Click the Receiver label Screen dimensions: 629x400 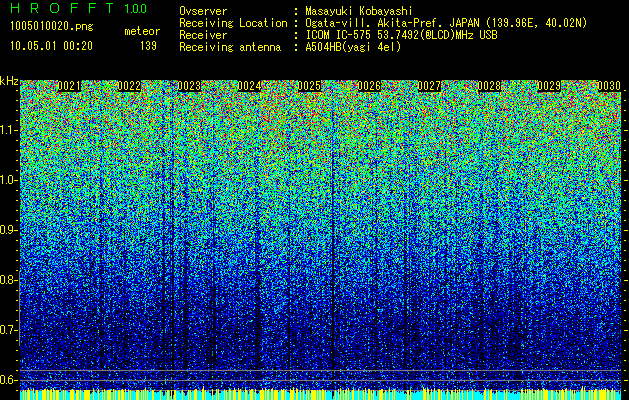pyautogui.click(x=203, y=35)
